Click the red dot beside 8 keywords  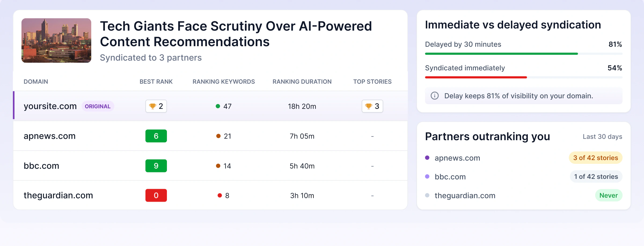(x=220, y=195)
